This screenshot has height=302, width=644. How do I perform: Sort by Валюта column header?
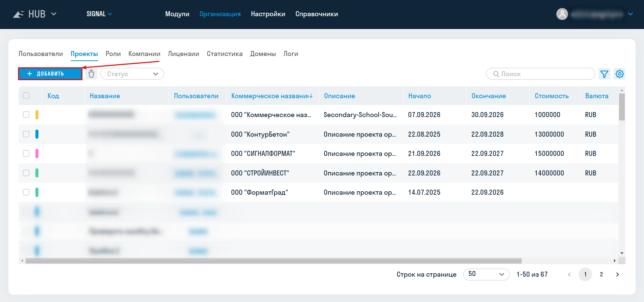coord(597,96)
